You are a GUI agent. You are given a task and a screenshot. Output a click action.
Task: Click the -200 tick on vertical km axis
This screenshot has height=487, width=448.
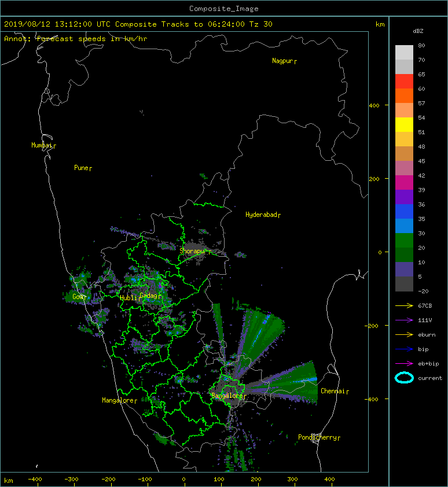(x=372, y=326)
